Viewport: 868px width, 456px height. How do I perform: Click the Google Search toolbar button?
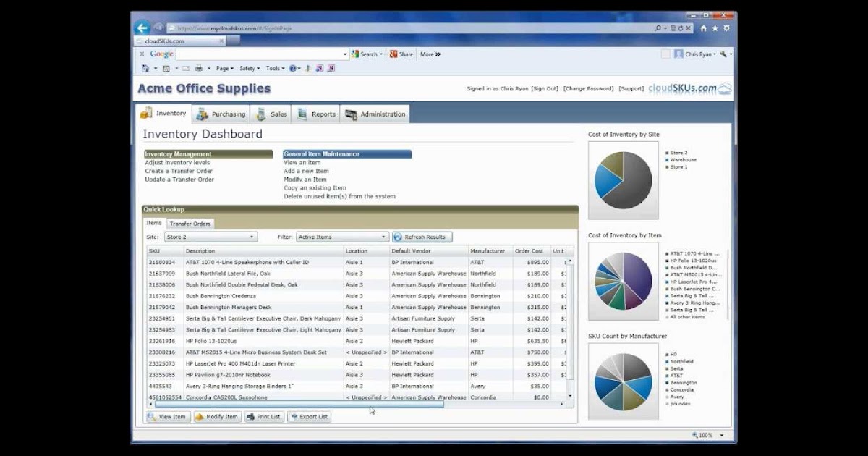(365, 54)
